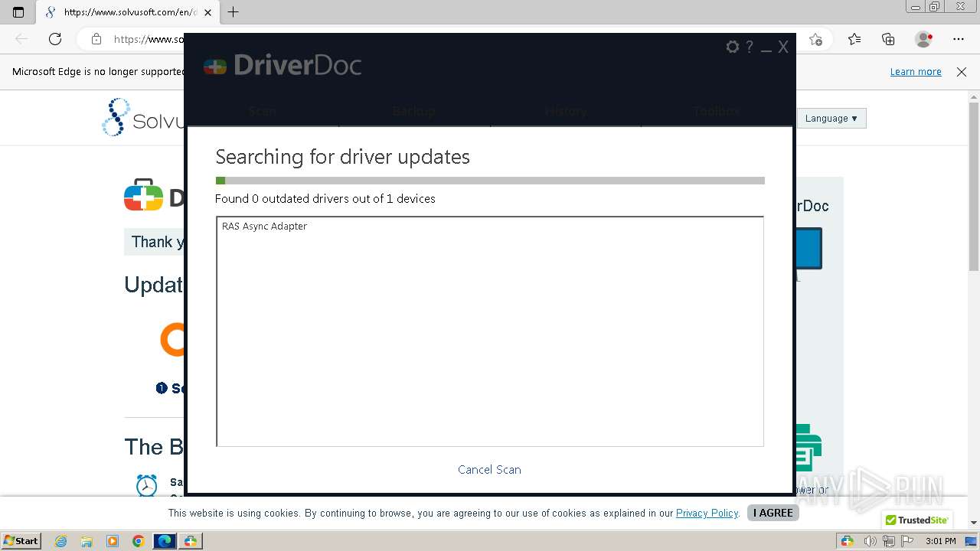Click 'Searching for driver updates' heading
Screen dimensions: 980x551
click(x=342, y=157)
